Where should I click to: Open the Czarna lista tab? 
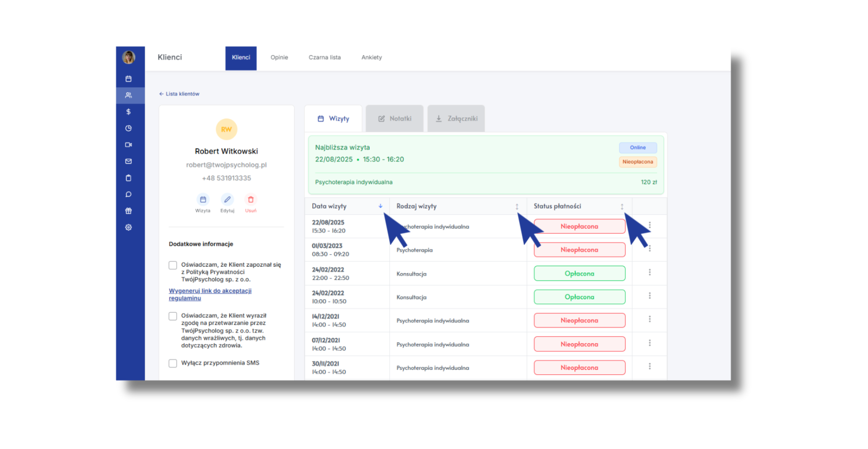[325, 57]
